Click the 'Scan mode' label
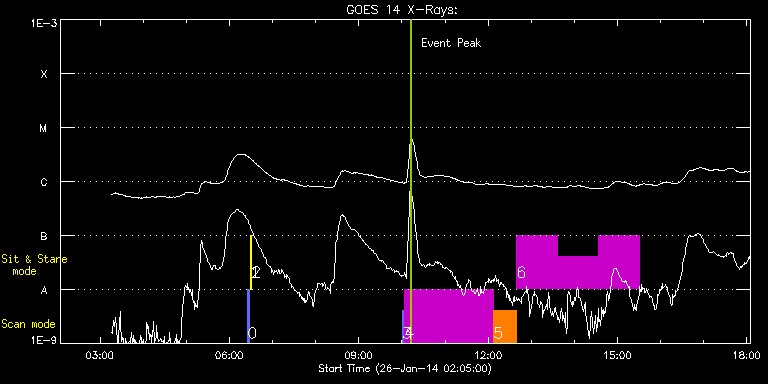The width and height of the screenshot is (768, 384). coord(28,324)
